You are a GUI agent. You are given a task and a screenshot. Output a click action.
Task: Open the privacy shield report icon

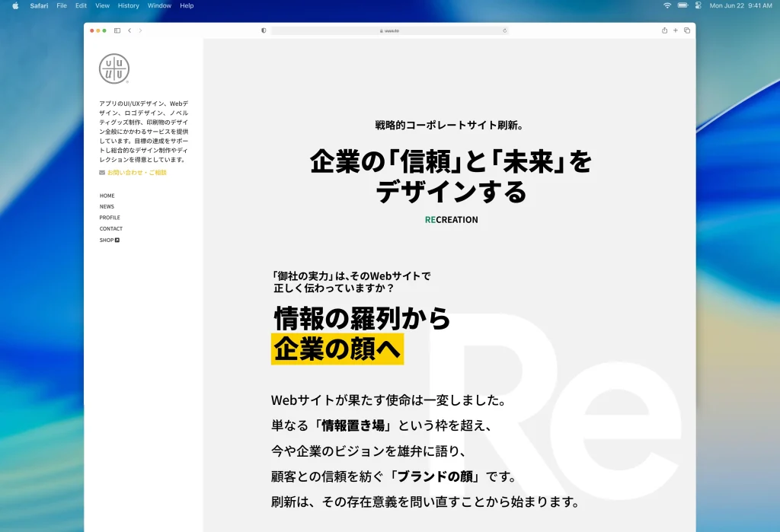pos(264,30)
